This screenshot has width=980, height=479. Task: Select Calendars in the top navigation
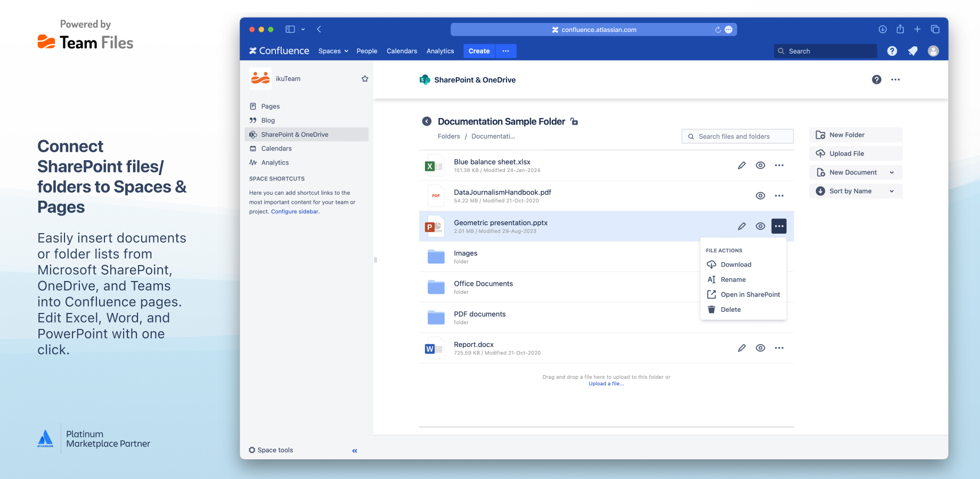click(402, 51)
